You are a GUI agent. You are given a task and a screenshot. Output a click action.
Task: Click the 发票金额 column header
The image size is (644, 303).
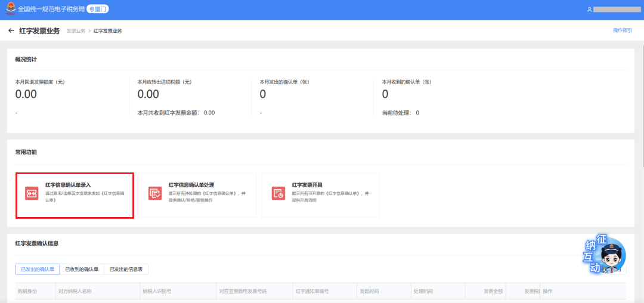tap(493, 291)
